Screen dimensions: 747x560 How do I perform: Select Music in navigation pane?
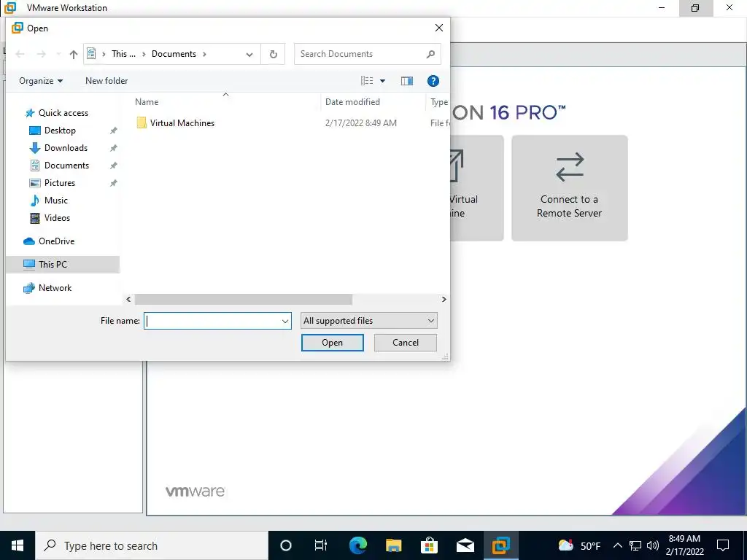click(x=55, y=201)
